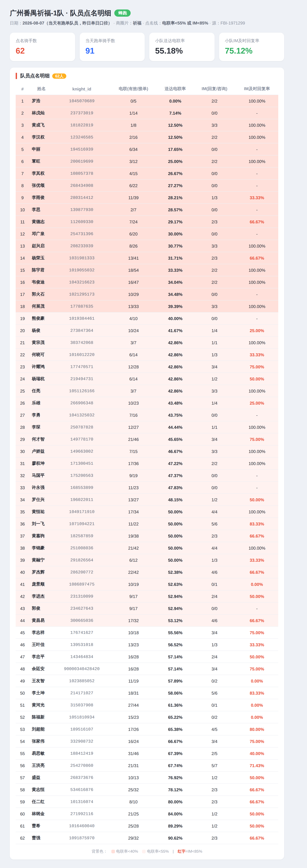Select rider name 罗浩 in row 1
The height and width of the screenshot is (868, 307).
tap(36, 101)
